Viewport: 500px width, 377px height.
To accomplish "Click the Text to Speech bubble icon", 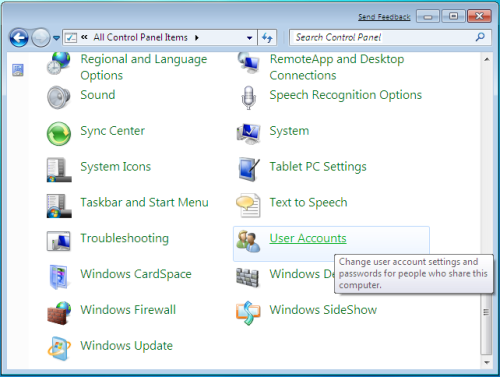I will [x=248, y=205].
